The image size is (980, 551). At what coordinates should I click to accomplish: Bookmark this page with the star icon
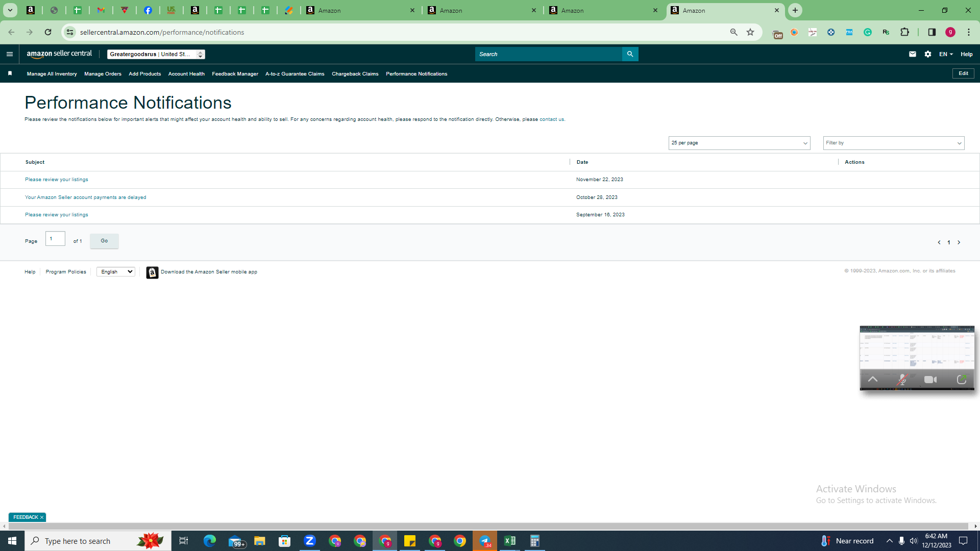tap(750, 32)
